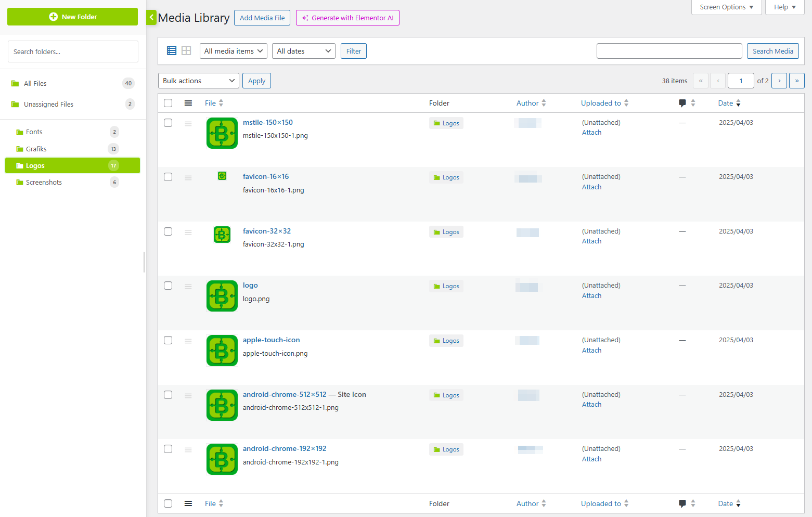Open the All media items dropdown

click(234, 51)
